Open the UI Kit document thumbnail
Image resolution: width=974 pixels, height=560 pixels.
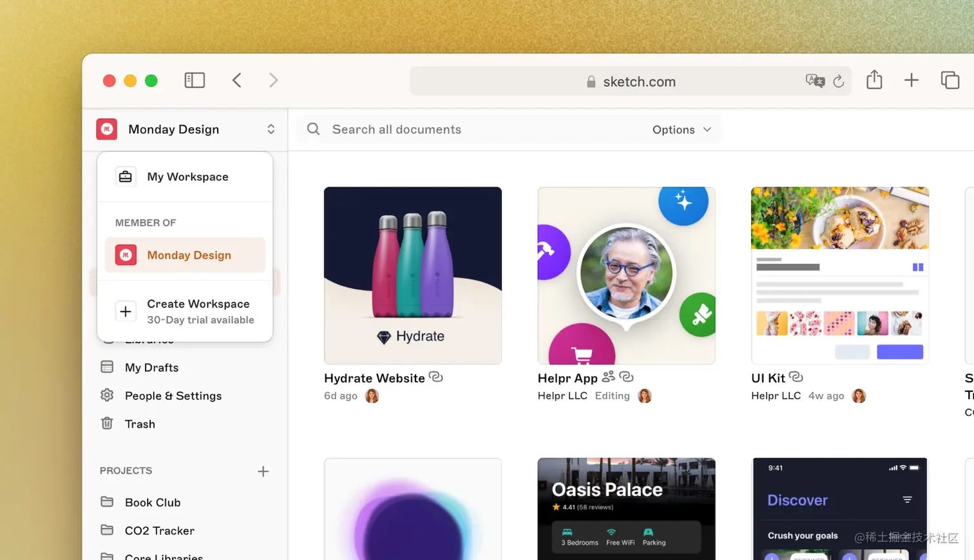[840, 275]
